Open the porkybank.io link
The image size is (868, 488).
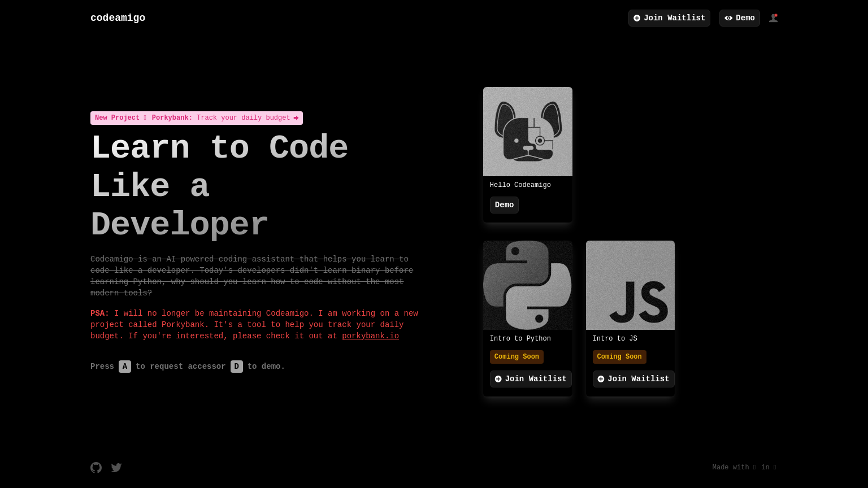pyautogui.click(x=370, y=336)
